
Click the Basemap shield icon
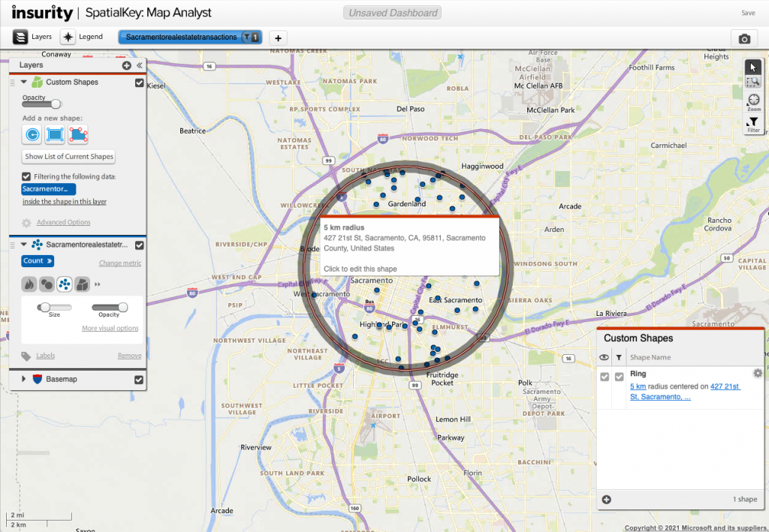tap(38, 379)
